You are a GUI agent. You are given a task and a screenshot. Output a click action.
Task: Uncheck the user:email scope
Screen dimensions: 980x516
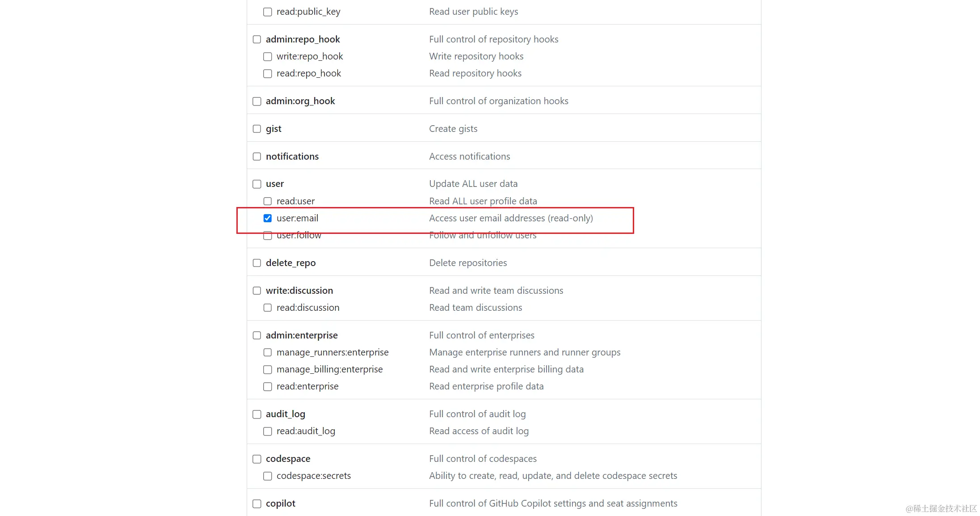[x=267, y=218]
